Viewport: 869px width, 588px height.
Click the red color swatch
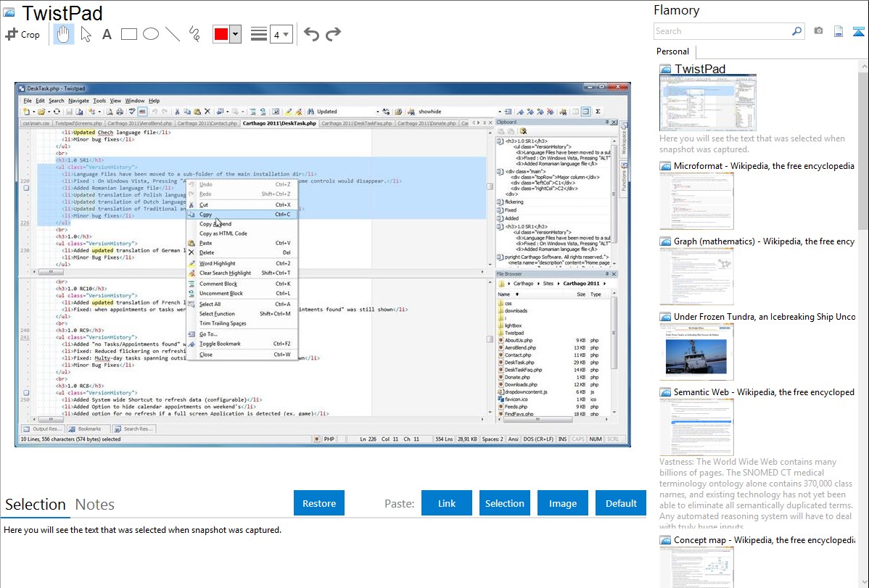221,34
